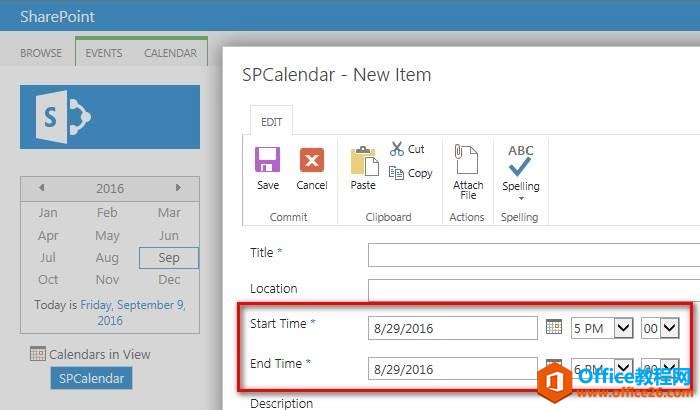Switch to the CALENDAR tab
The image size is (700, 410).
tap(170, 53)
